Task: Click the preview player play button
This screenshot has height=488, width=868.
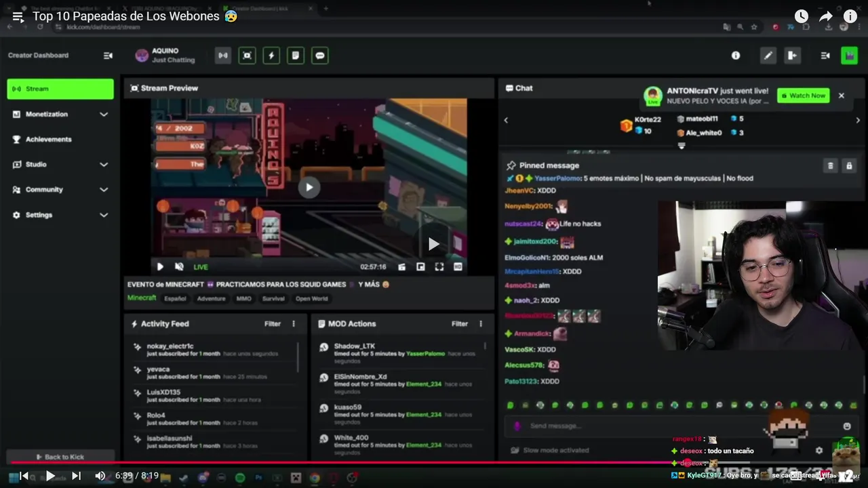Action: 160,267
